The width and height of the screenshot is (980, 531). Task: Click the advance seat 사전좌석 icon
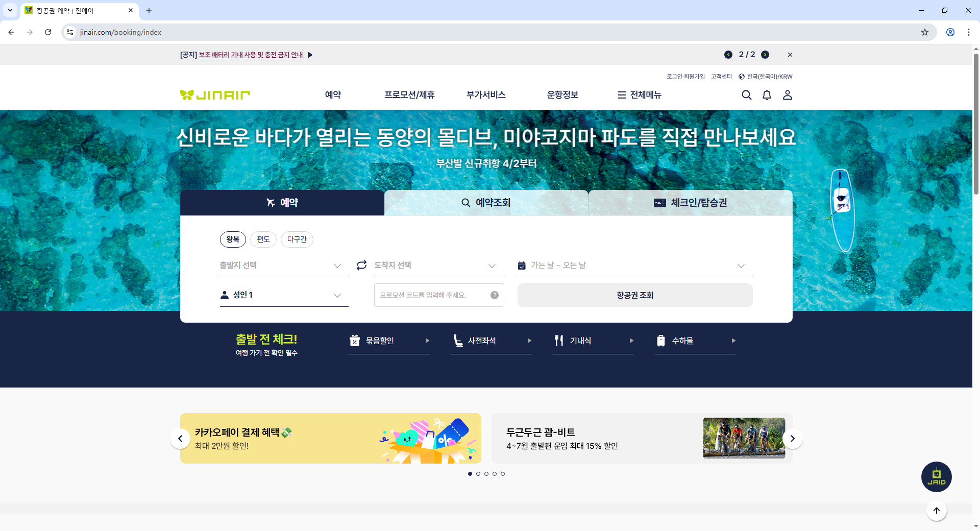pyautogui.click(x=458, y=341)
